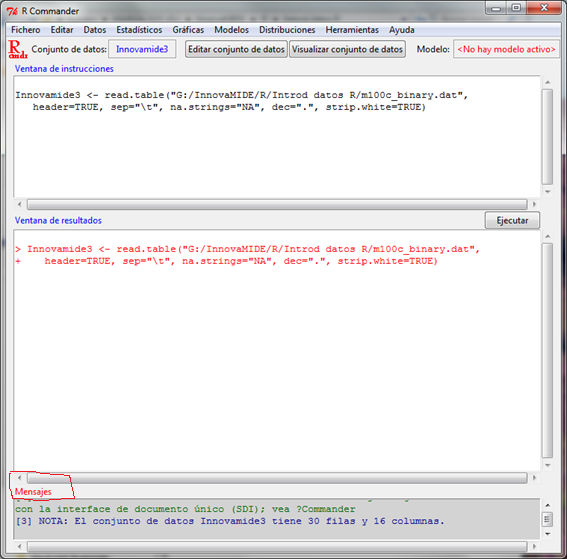
Task: Click the Innovamide3 active dataset button
Action: click(x=142, y=49)
